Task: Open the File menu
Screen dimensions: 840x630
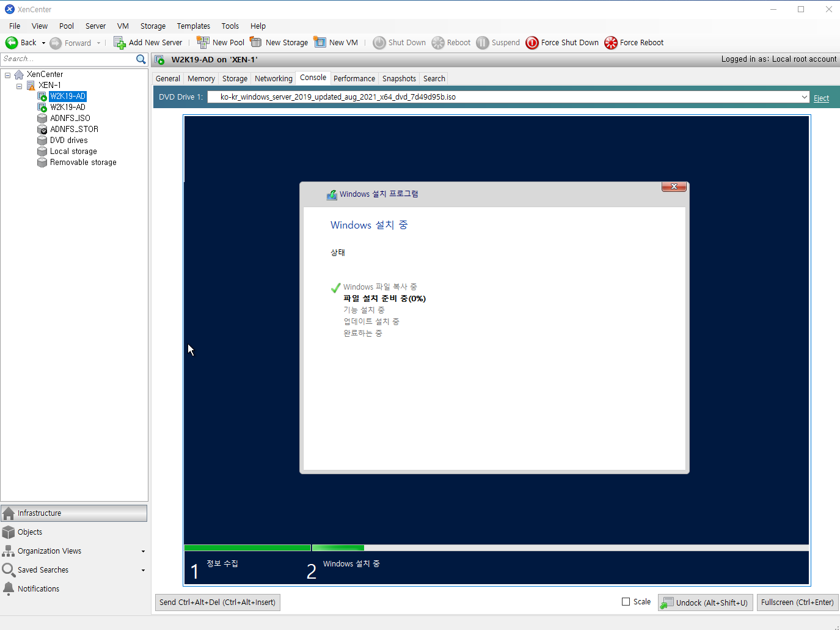Action: (x=15, y=26)
